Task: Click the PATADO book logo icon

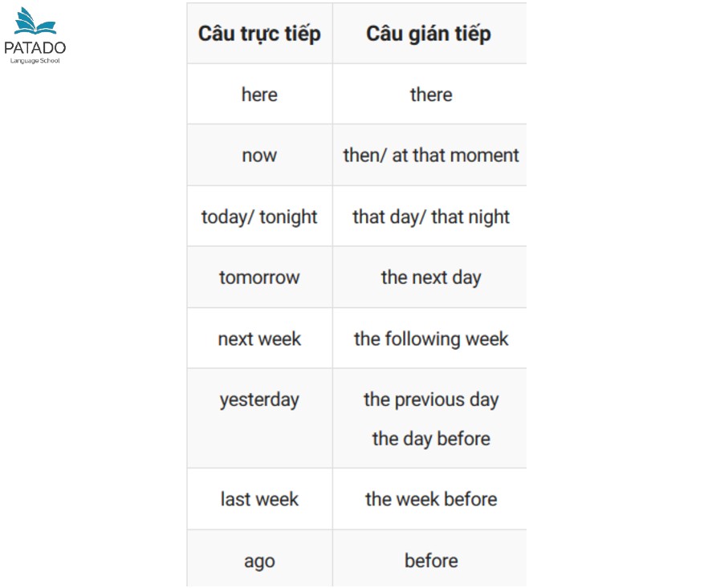Action: click(x=35, y=22)
